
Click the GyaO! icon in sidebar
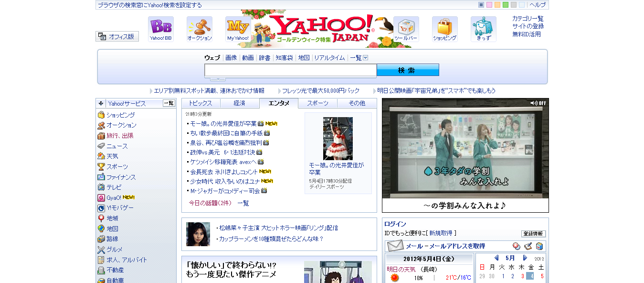tap(101, 198)
